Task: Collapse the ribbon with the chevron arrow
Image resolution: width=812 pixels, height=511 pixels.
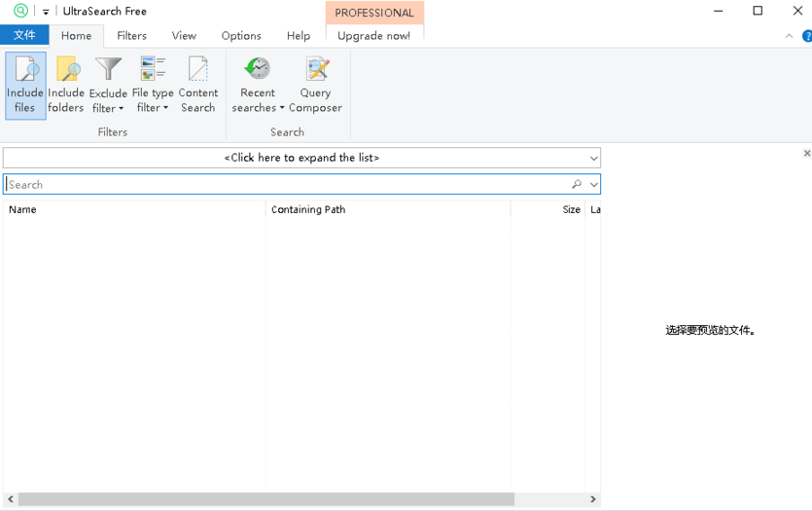Action: click(x=789, y=36)
